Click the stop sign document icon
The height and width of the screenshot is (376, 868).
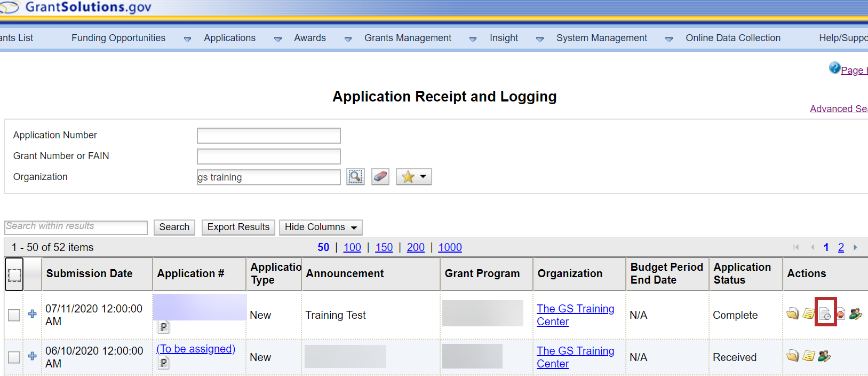pyautogui.click(x=841, y=314)
